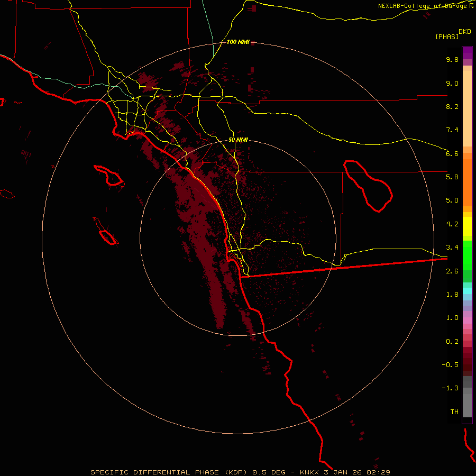Click the 9.8 scale value
Viewport: 476px width, 476px height.
pos(452,59)
